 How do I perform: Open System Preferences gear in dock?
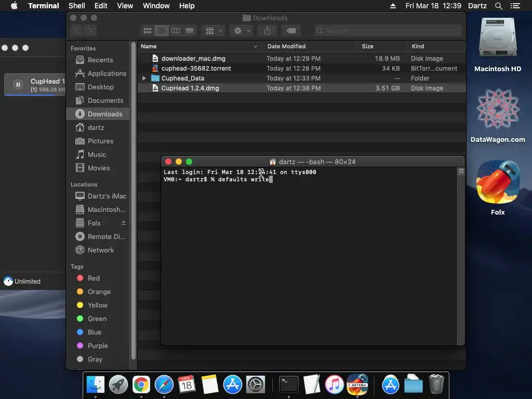(256, 384)
